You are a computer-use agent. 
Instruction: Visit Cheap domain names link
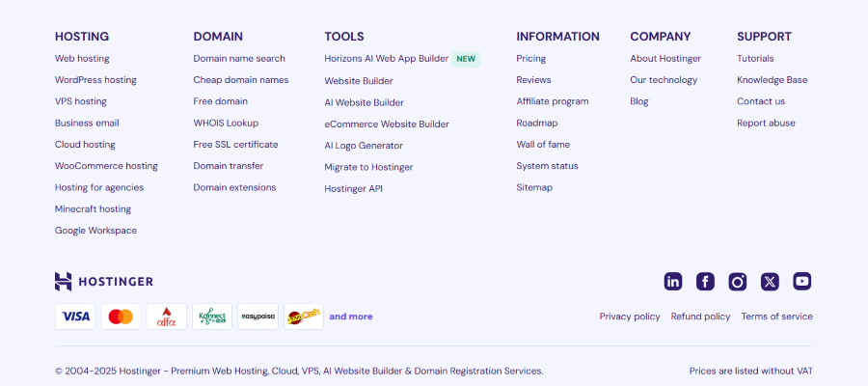click(x=241, y=80)
